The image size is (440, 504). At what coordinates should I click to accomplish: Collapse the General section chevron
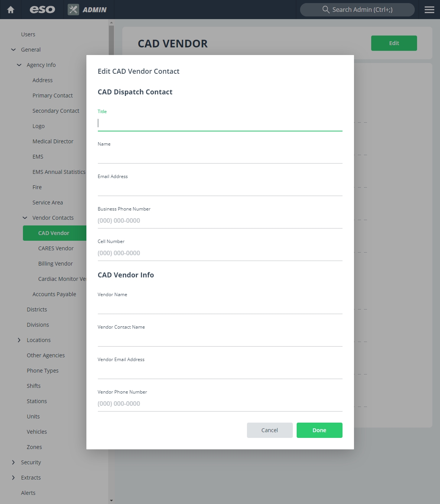[13, 50]
